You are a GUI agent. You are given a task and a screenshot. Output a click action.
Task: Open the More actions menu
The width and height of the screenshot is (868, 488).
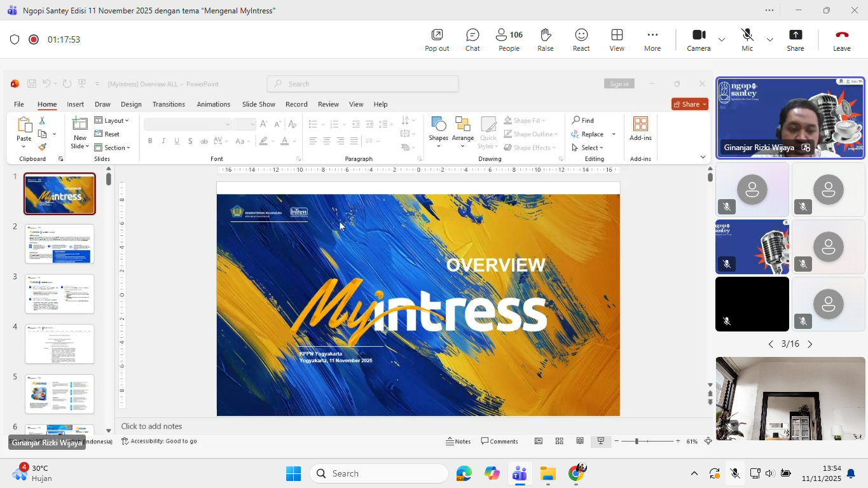652,39
